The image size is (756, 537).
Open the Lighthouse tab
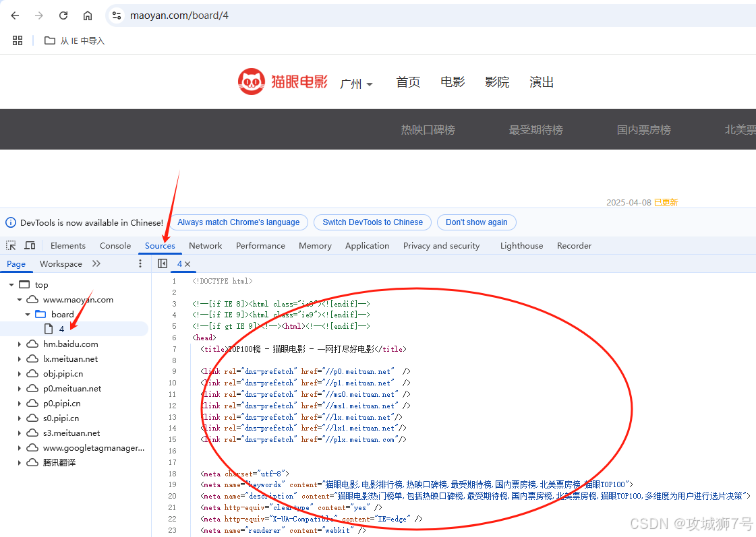(522, 246)
